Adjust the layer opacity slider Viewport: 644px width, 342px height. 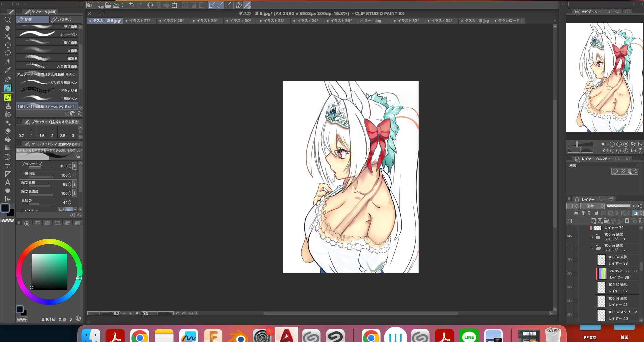[x=618, y=206]
